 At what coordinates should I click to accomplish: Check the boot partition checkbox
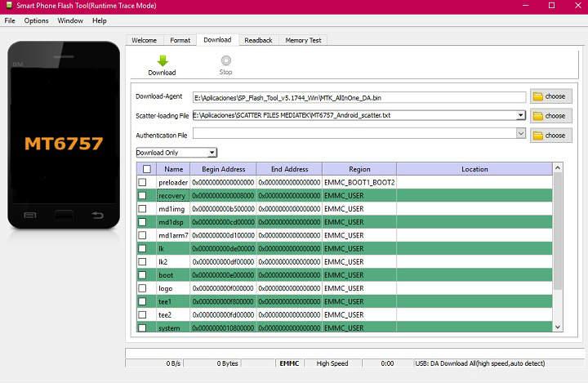coord(142,275)
